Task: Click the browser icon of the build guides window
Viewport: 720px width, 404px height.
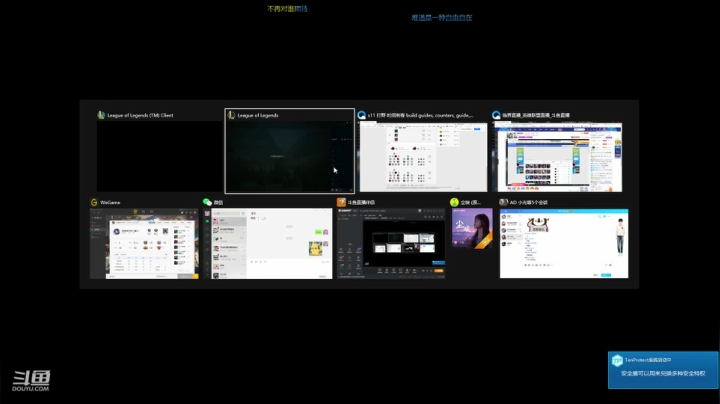Action: click(x=362, y=115)
